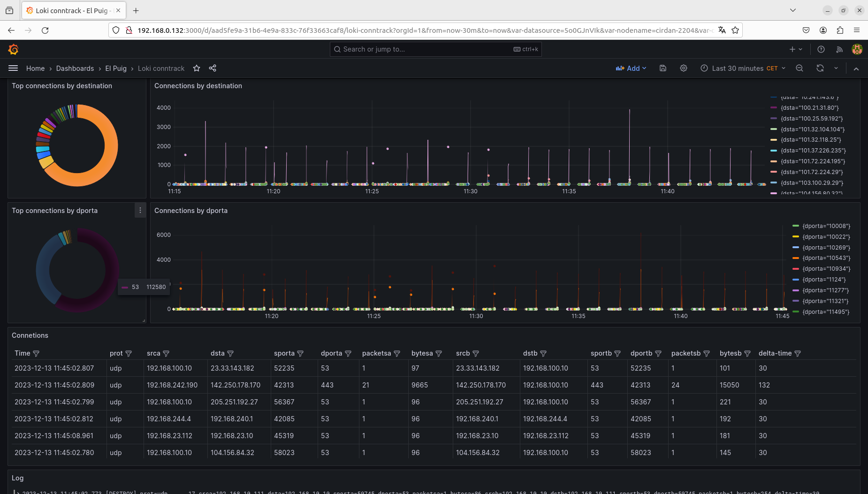Filter the dporta column

click(348, 354)
